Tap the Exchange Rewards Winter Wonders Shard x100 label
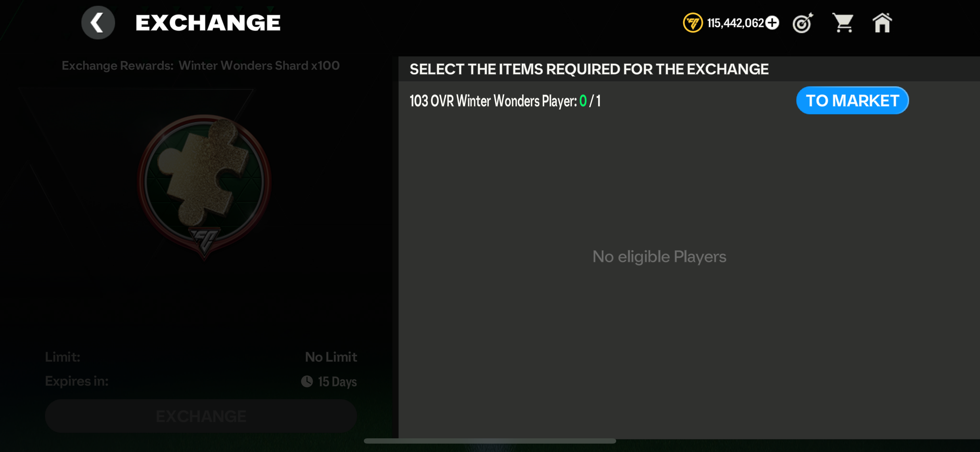 [200, 66]
